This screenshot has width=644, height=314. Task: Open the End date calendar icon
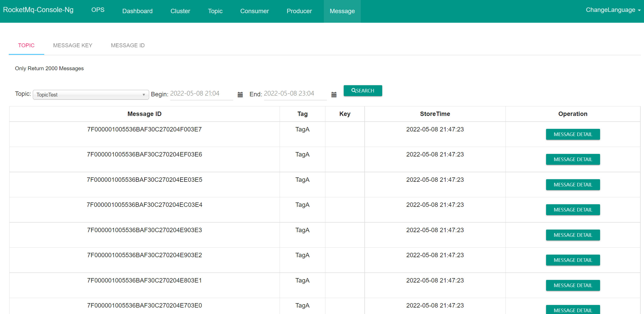[x=334, y=95]
